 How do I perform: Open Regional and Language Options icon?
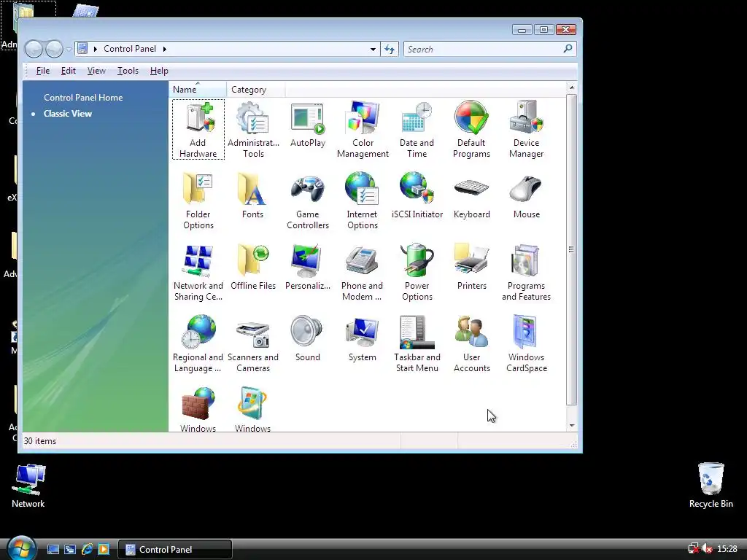point(198,343)
